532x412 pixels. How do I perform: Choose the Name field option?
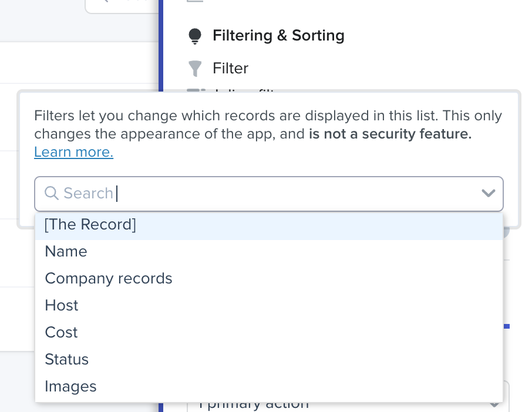(66, 252)
